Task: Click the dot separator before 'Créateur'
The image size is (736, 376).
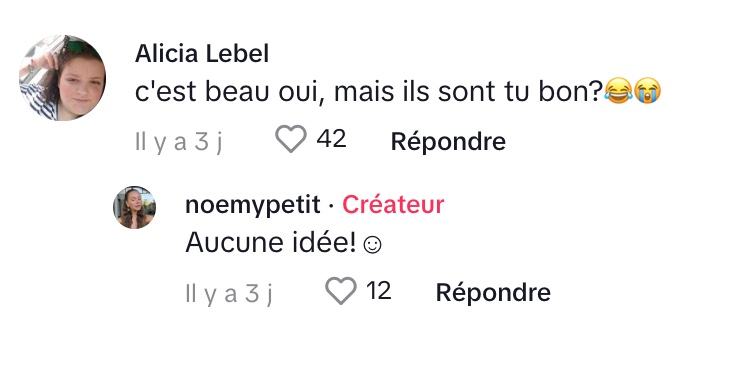Action: tap(331, 205)
